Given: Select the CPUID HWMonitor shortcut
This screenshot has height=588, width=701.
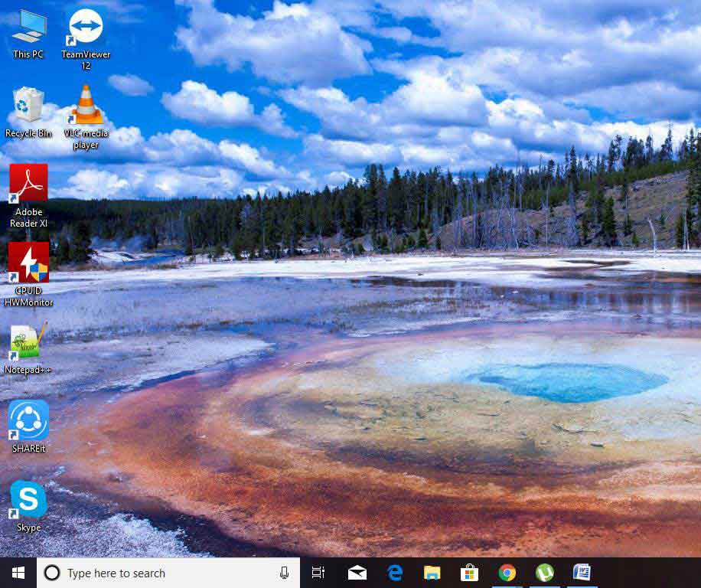Looking at the screenshot, I should click(28, 275).
